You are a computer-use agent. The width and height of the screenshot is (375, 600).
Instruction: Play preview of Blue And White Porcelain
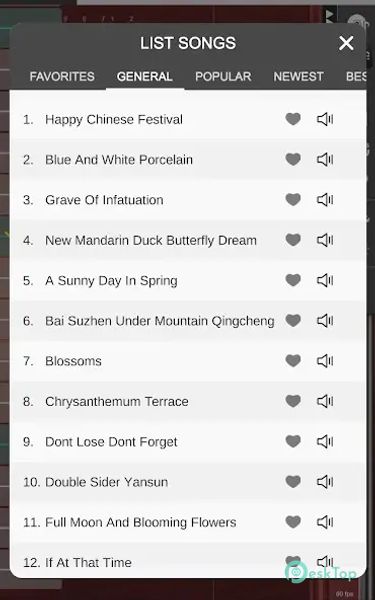point(325,160)
